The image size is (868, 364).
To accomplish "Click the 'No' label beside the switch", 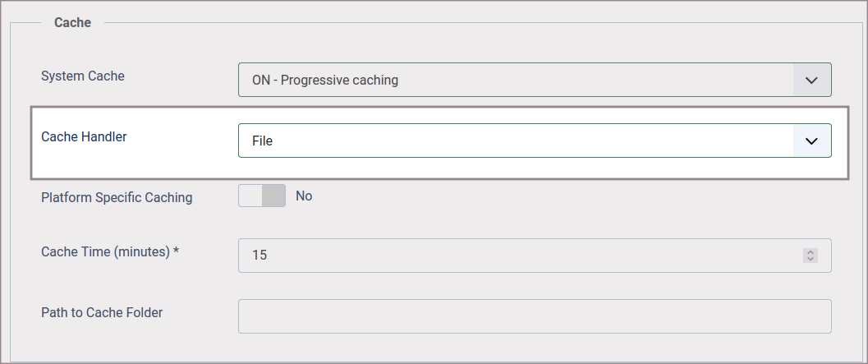I will pos(304,196).
